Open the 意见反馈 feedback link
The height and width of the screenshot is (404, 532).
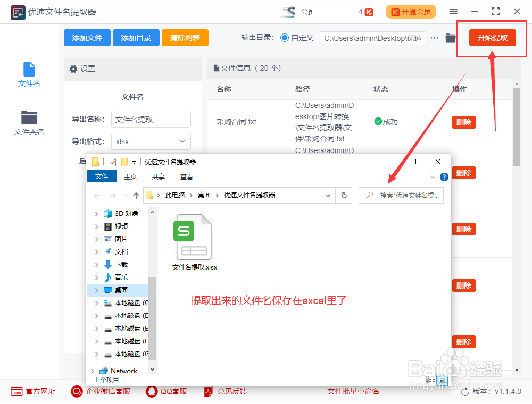[x=226, y=392]
